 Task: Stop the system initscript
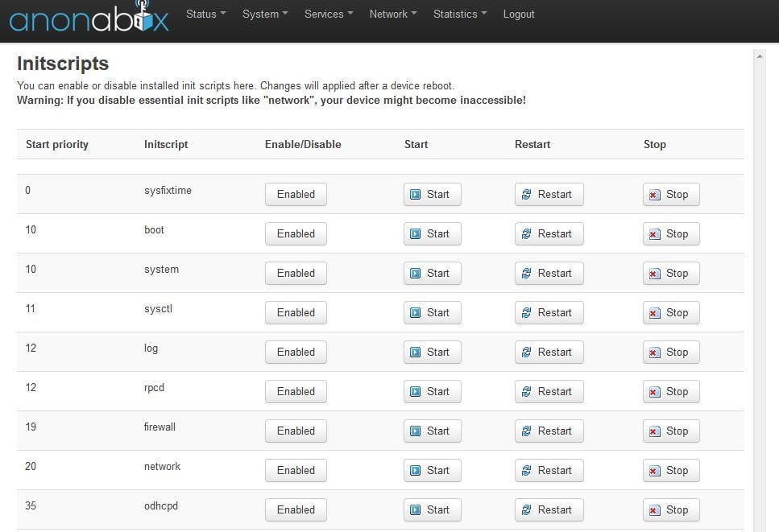pyautogui.click(x=670, y=273)
